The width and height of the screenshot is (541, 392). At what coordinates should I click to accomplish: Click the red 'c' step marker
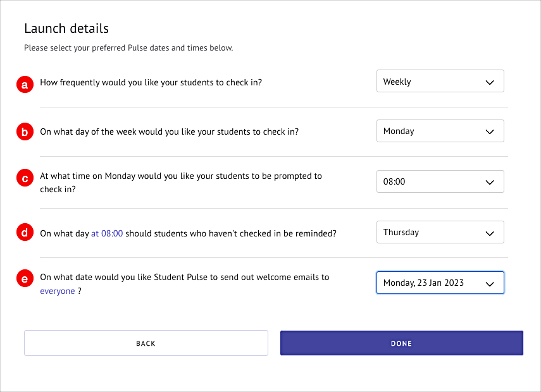25,178
